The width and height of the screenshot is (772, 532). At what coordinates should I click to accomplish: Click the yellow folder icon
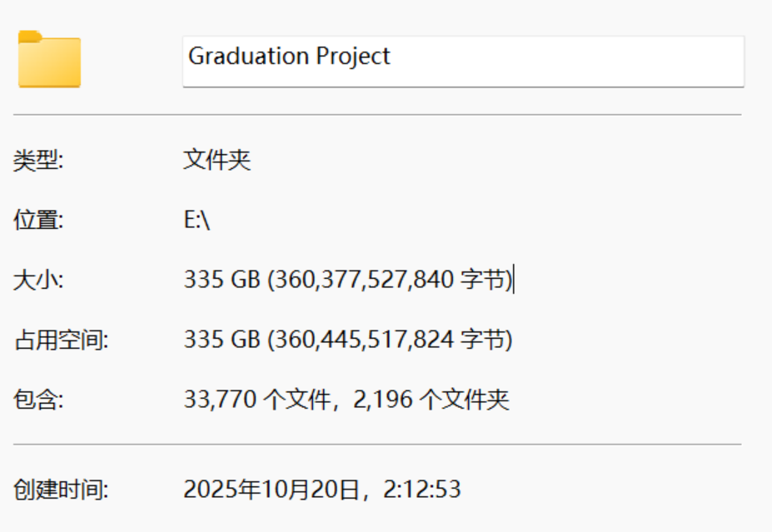point(49,59)
